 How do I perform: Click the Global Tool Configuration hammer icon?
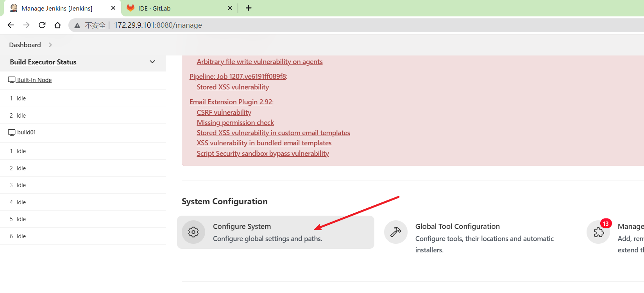[x=396, y=232]
